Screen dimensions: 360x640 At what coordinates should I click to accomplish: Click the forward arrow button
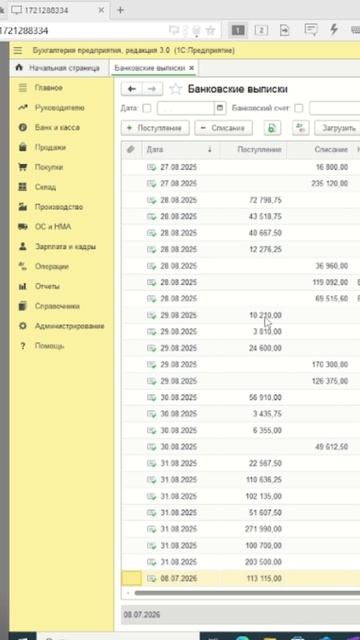(152, 89)
